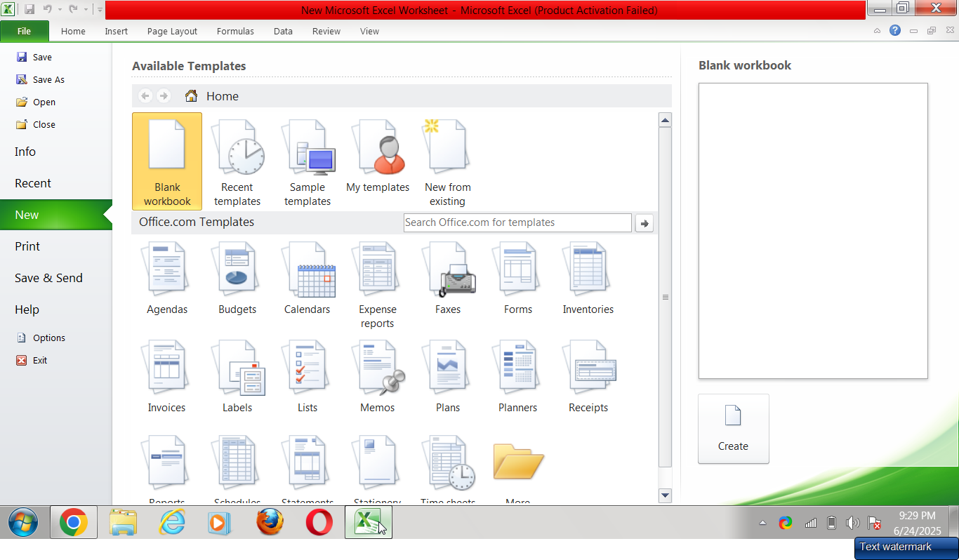Image resolution: width=959 pixels, height=560 pixels.
Task: Open the Time sheets category
Action: (448, 469)
